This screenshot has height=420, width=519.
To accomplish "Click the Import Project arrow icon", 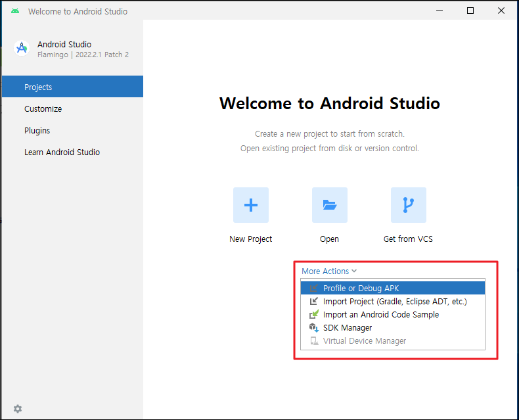I will (313, 302).
